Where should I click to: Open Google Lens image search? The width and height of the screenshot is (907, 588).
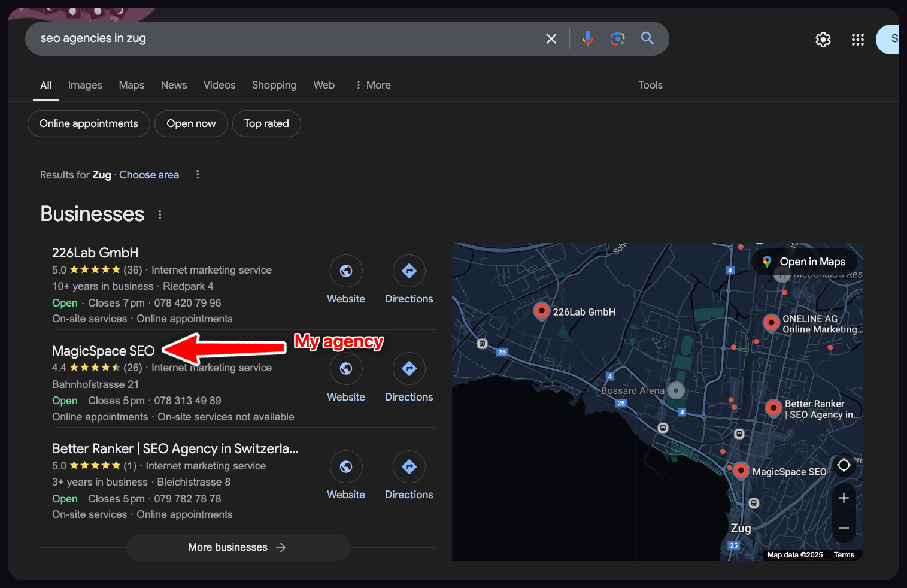point(617,38)
